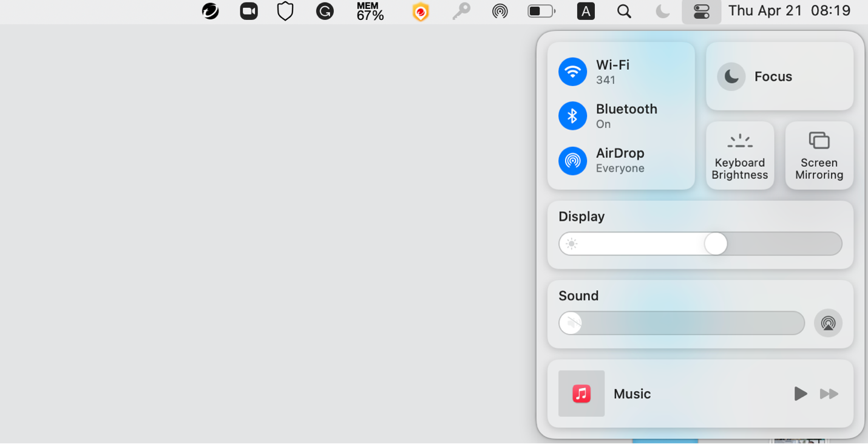Click the Control Center menu bar icon
Screen dimensions: 868x445
click(x=701, y=12)
